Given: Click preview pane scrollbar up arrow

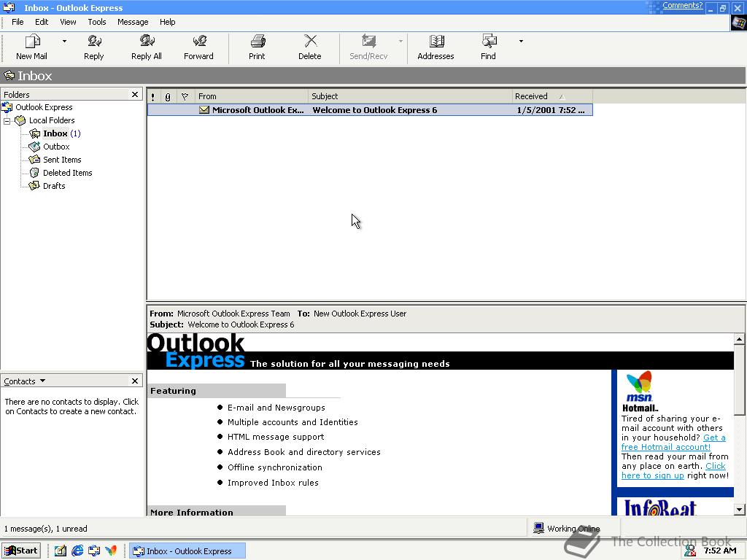Looking at the screenshot, I should coord(740,339).
